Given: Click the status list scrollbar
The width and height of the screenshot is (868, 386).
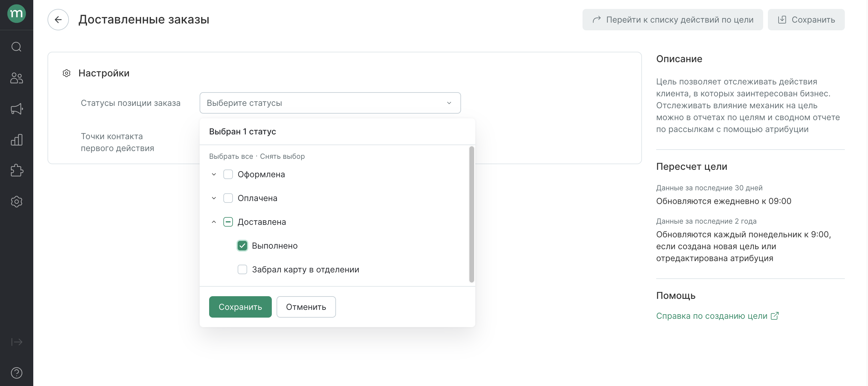Looking at the screenshot, I should pyautogui.click(x=471, y=214).
